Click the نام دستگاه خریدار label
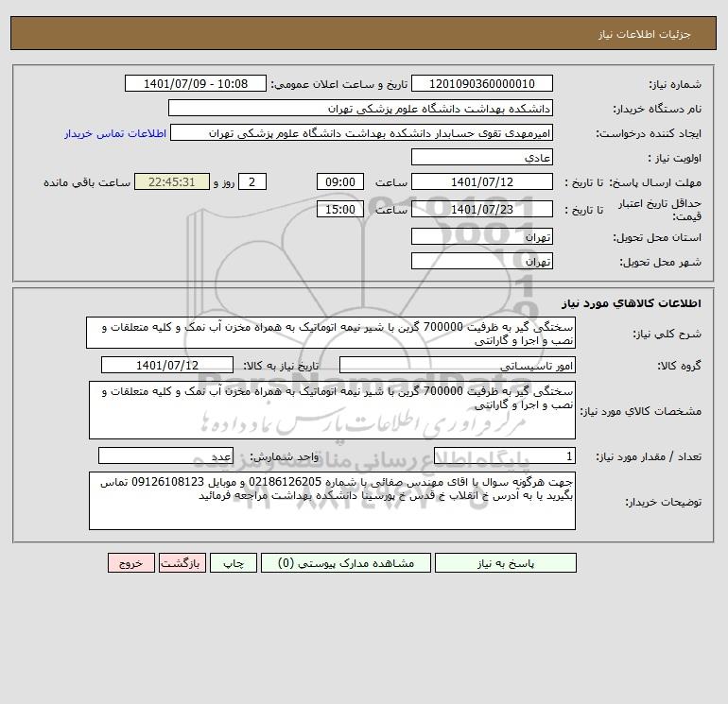This screenshot has height=704, width=728. coord(657,109)
